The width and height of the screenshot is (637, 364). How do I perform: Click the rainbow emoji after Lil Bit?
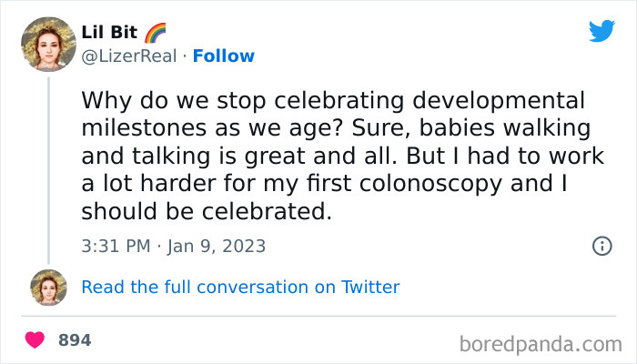pos(155,34)
